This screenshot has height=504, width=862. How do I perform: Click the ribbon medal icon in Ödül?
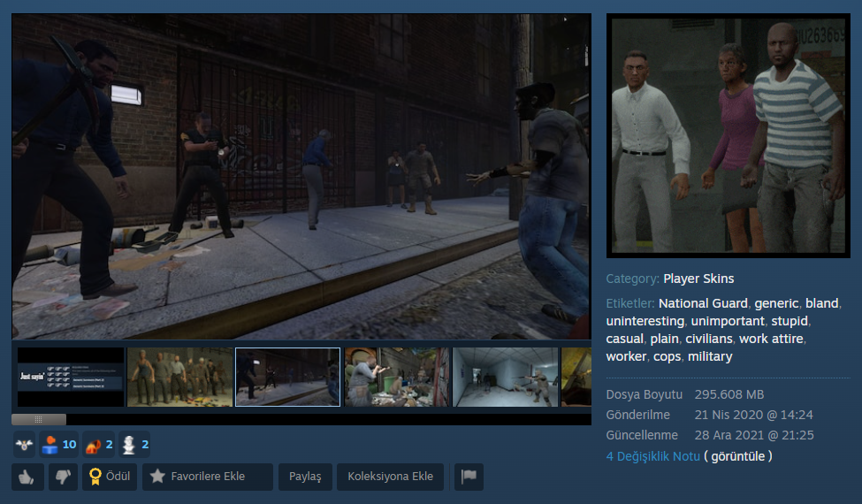95,477
